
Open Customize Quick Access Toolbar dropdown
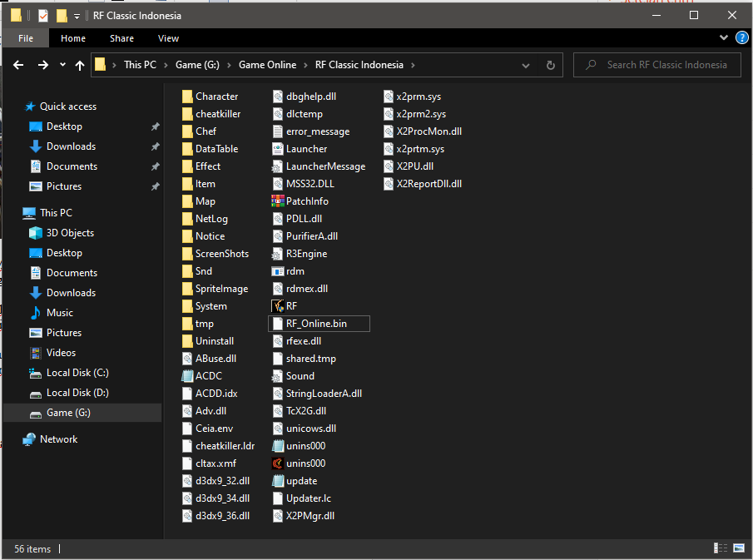pyautogui.click(x=77, y=17)
